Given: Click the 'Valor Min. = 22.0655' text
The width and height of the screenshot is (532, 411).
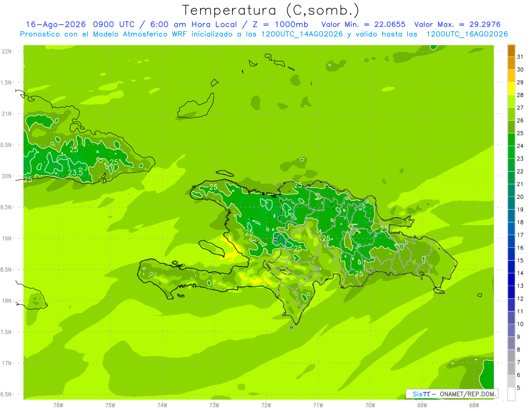Looking at the screenshot, I should (363, 24).
